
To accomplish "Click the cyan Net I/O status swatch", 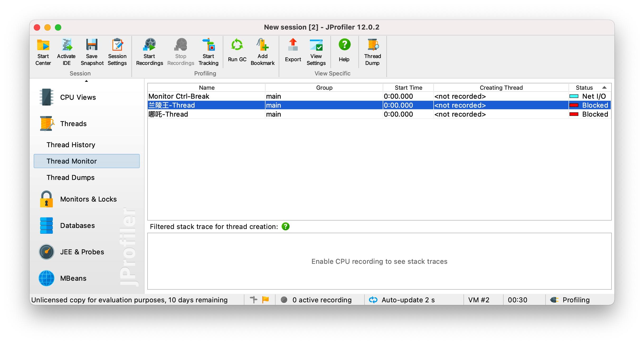I will tap(574, 96).
